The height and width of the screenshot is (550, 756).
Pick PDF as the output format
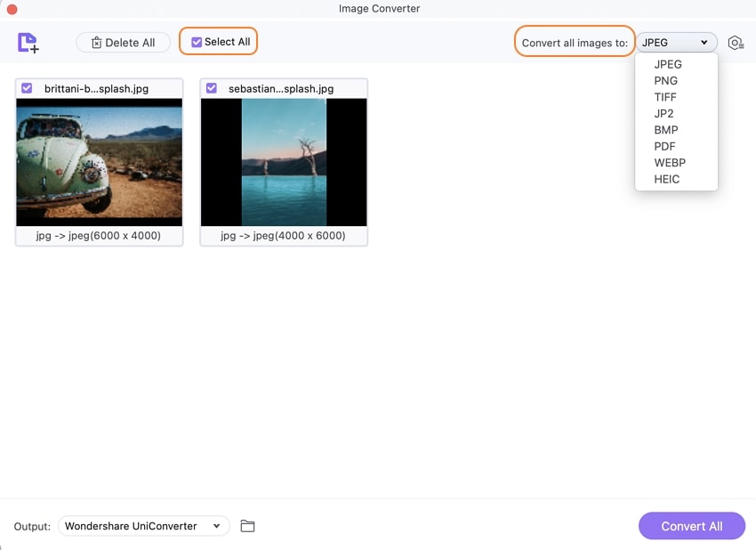pyautogui.click(x=664, y=146)
